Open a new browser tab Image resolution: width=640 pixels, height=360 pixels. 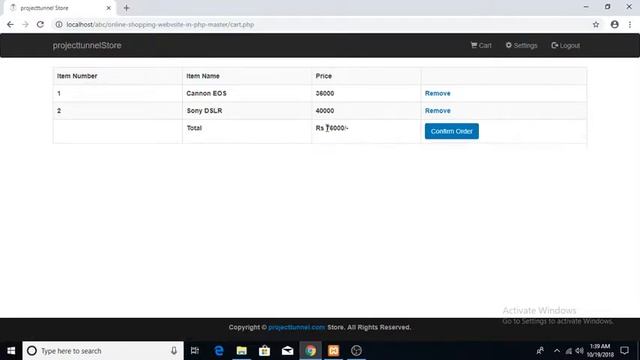click(126, 8)
